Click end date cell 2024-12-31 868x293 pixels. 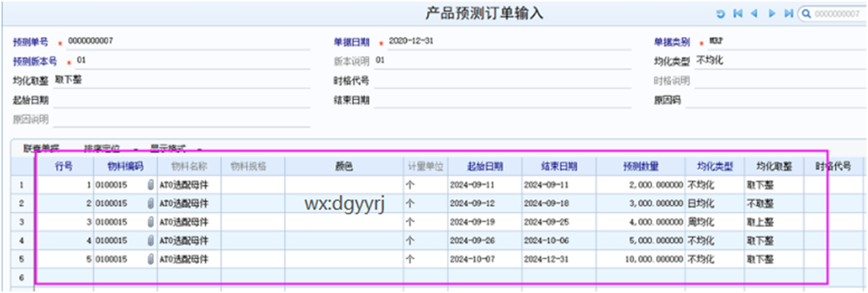pos(559,259)
